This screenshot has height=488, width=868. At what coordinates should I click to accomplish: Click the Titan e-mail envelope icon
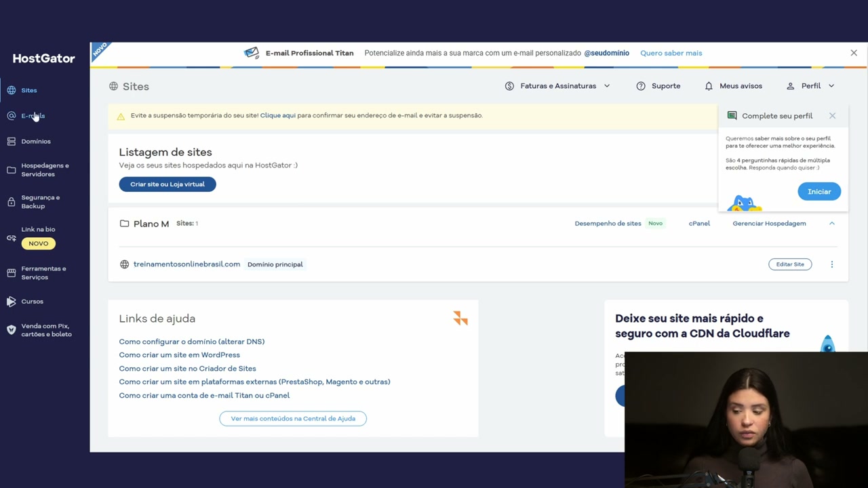[252, 53]
